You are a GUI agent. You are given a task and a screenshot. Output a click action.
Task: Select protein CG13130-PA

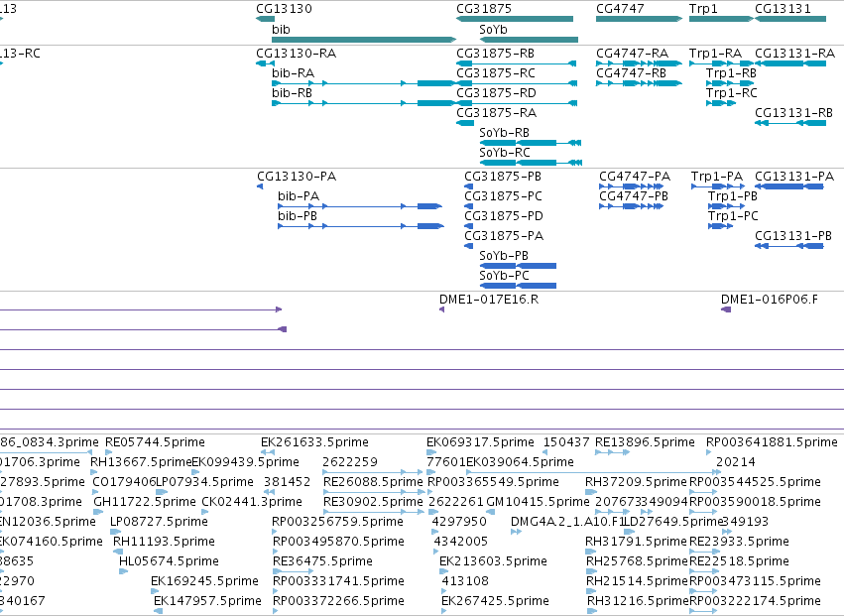pyautogui.click(x=260, y=186)
